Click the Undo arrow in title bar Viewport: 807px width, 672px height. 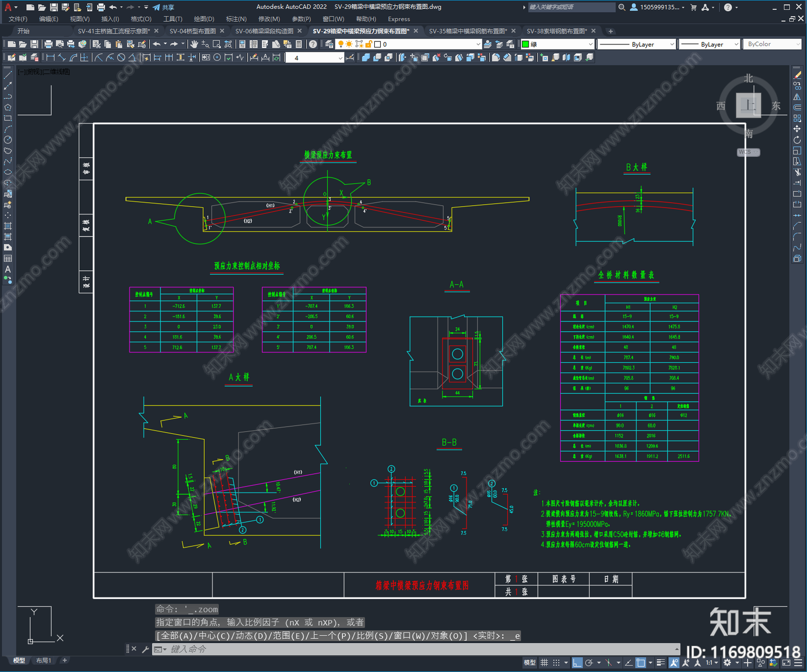[112, 7]
